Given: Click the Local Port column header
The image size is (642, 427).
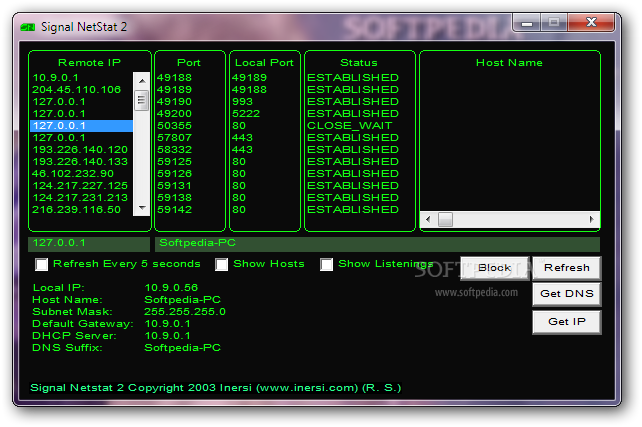Looking at the screenshot, I should tap(264, 63).
